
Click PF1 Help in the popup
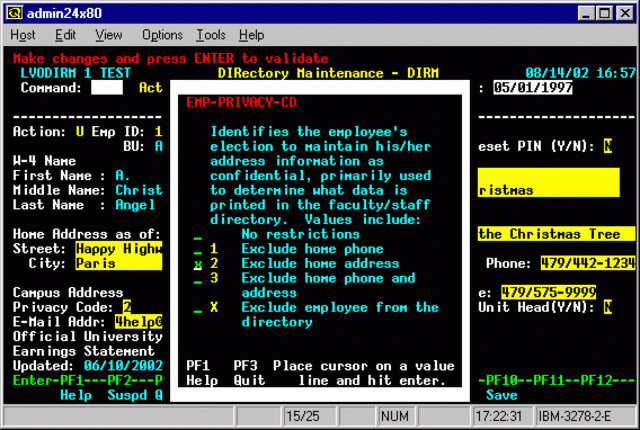click(x=202, y=373)
